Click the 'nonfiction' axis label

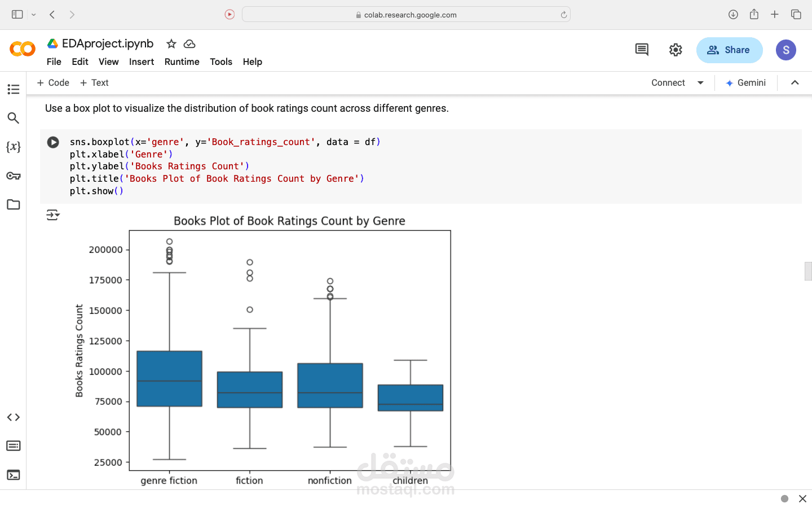coord(330,480)
